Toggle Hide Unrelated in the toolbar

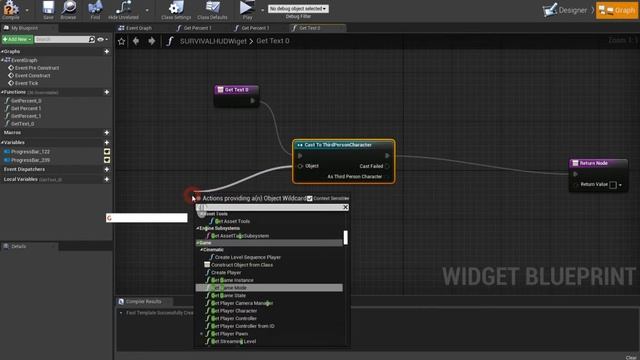coord(123,10)
